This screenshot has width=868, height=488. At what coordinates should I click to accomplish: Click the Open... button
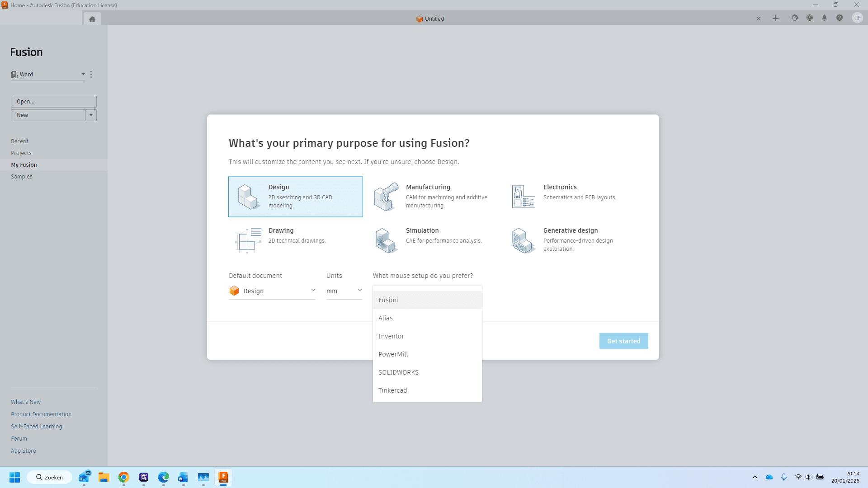coord(54,102)
